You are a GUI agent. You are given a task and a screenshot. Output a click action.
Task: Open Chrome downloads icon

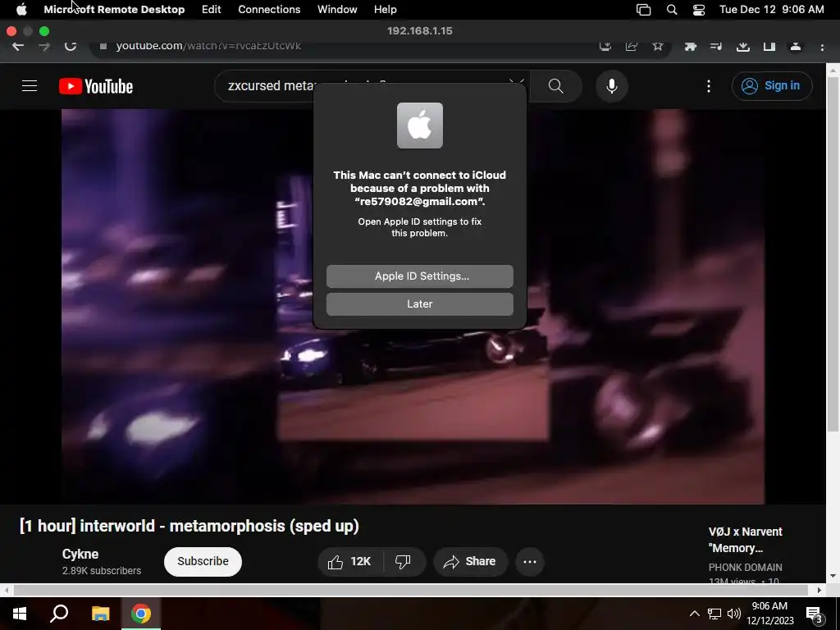click(743, 47)
